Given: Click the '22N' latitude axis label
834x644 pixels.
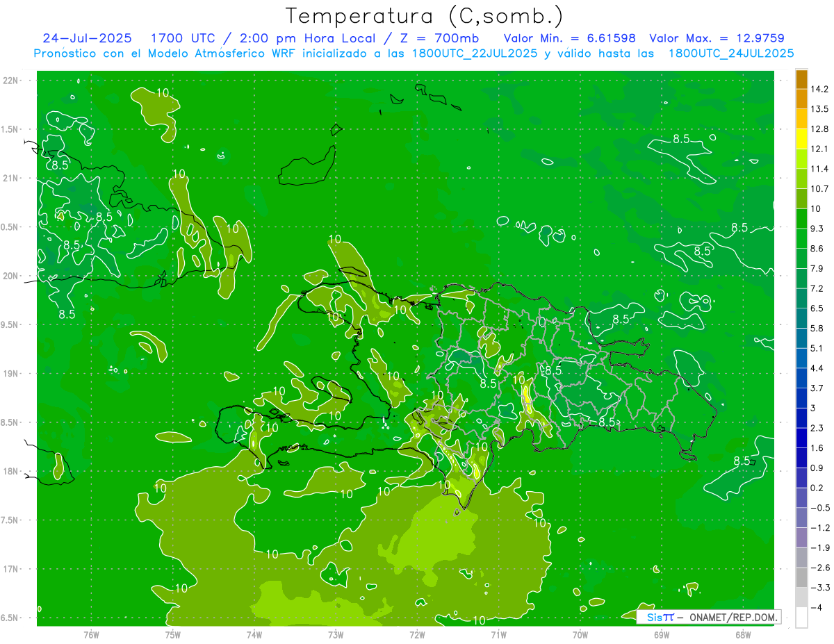Looking at the screenshot, I should click(x=11, y=81).
